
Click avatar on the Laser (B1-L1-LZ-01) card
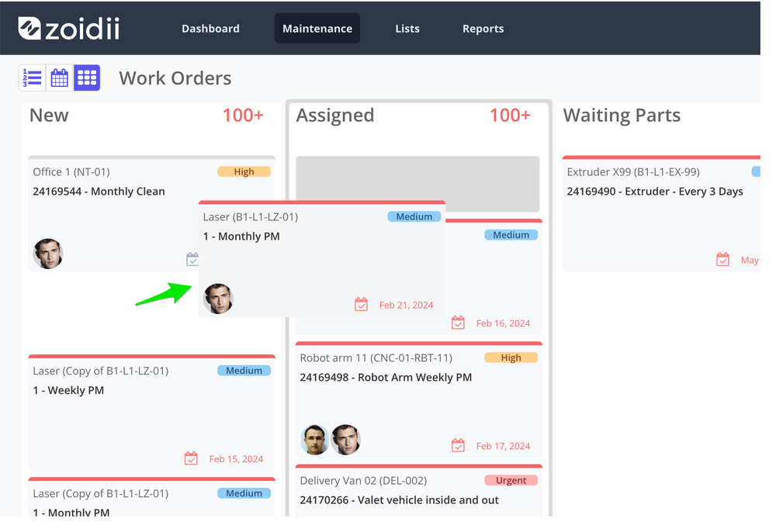coord(218,299)
